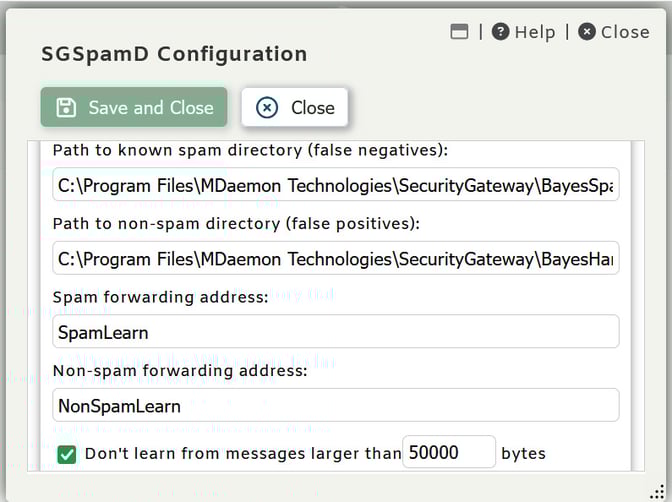Uncheck Don't learn from messages larger than

pos(67,454)
